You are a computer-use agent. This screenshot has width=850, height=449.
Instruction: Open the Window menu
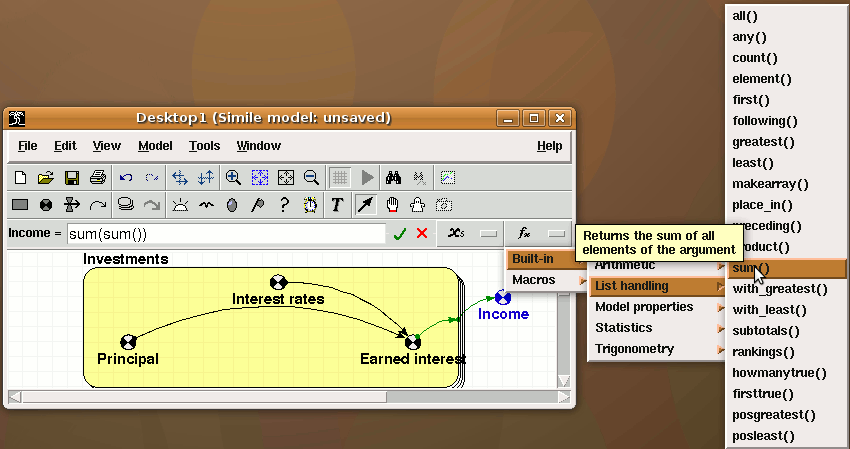pos(259,146)
